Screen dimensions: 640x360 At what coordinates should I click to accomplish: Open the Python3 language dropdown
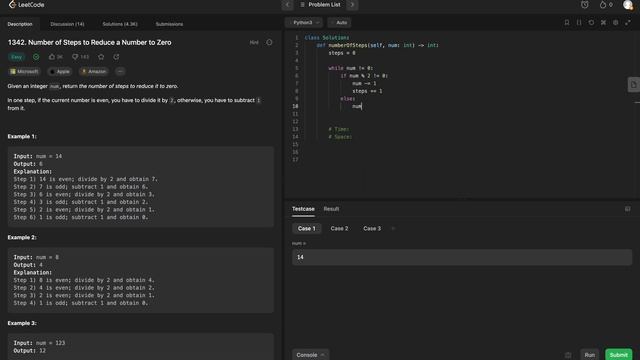pos(304,22)
